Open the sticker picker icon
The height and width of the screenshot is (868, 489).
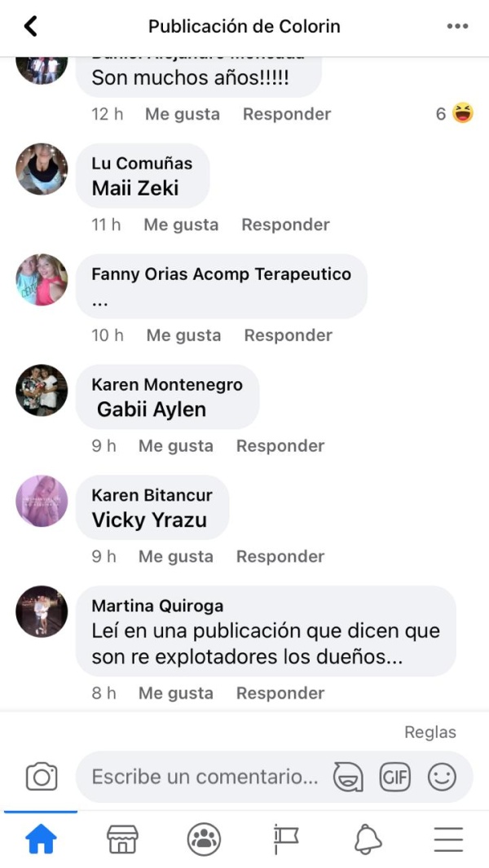pyautogui.click(x=348, y=777)
